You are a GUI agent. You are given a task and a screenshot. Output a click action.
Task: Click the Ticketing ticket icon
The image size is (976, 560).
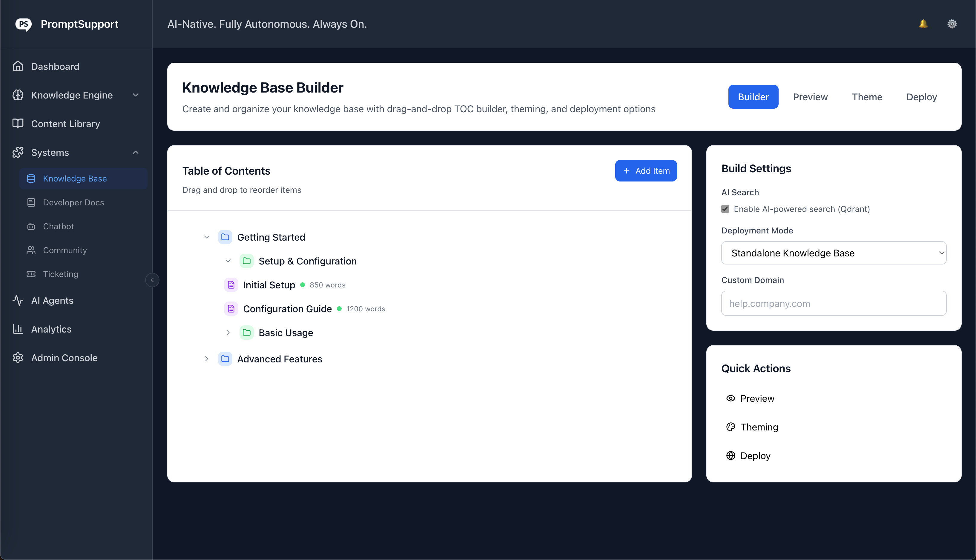point(31,274)
